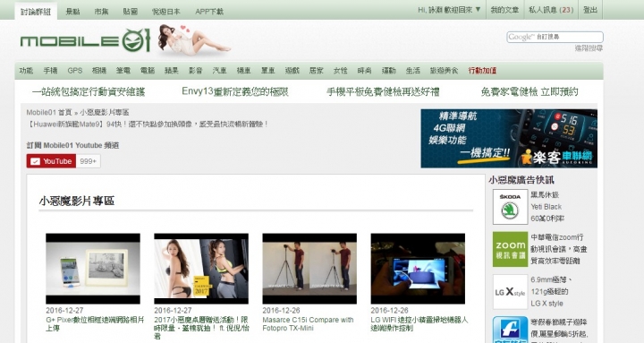The height and width of the screenshot is (343, 644).
Task: Go to Mobile01 首頁 breadcrumb
Action: [49, 112]
